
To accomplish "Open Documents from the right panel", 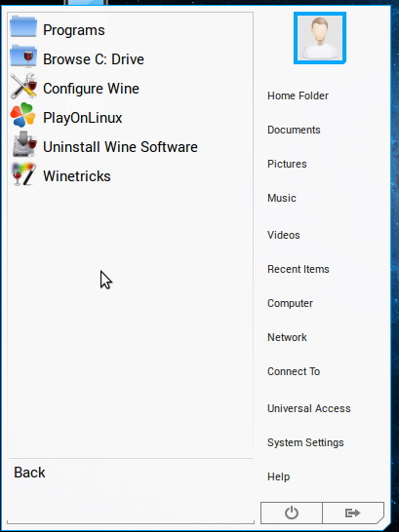I will [294, 130].
